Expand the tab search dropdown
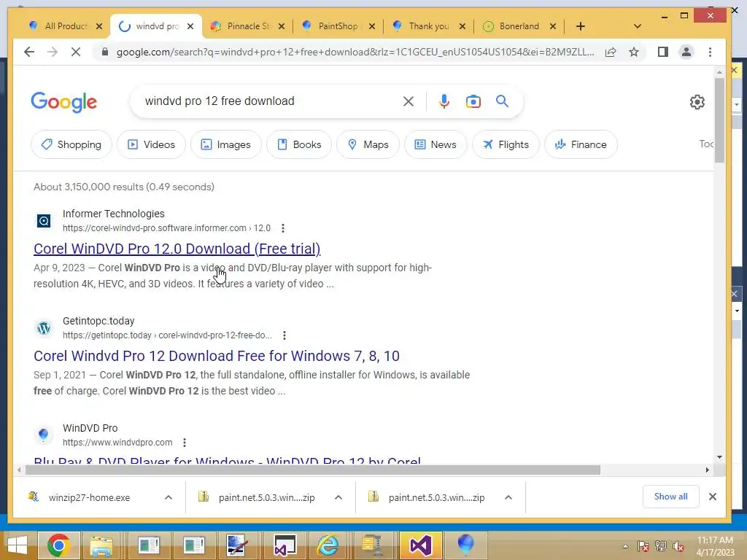The height and width of the screenshot is (560, 747). point(638,26)
